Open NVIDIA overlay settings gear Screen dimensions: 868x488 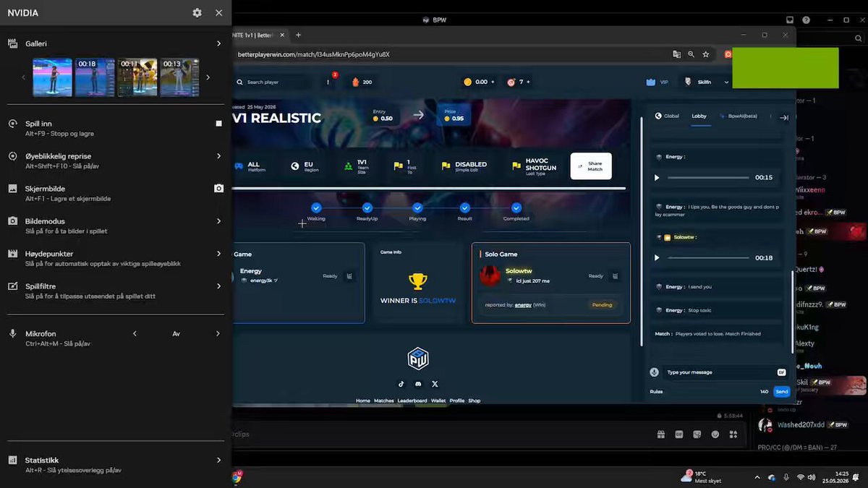197,13
